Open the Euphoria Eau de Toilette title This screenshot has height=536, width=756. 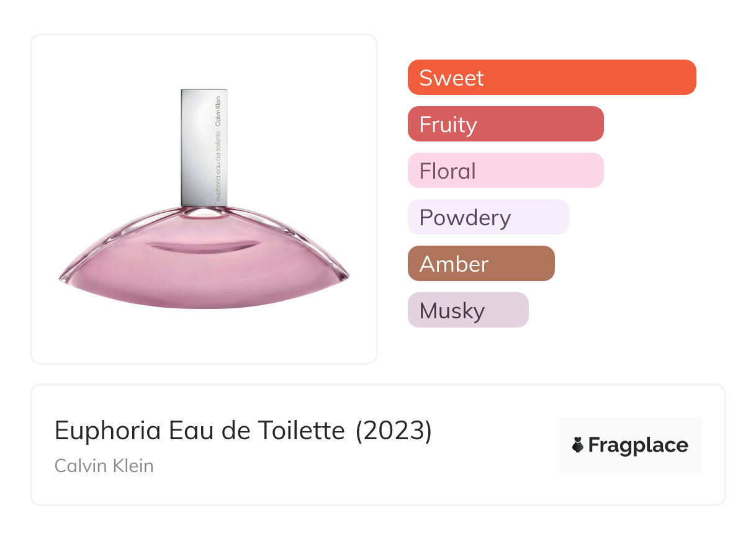tap(199, 431)
